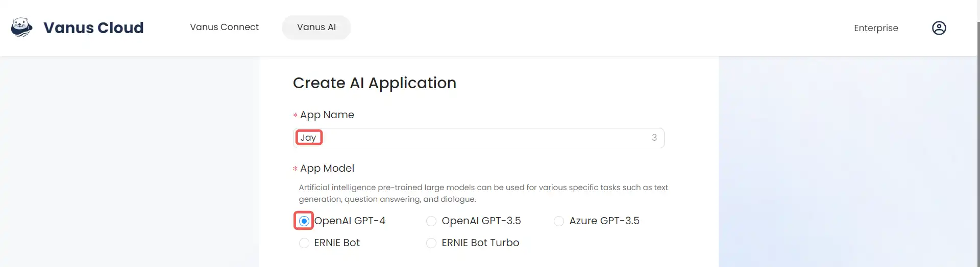Click the Create AI Application heading
The image size is (980, 267).
click(375, 83)
